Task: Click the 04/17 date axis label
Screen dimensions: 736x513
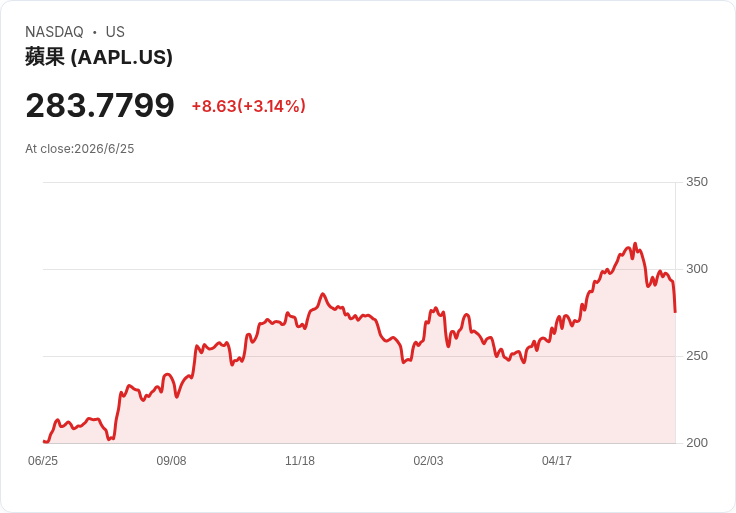Action: click(557, 460)
